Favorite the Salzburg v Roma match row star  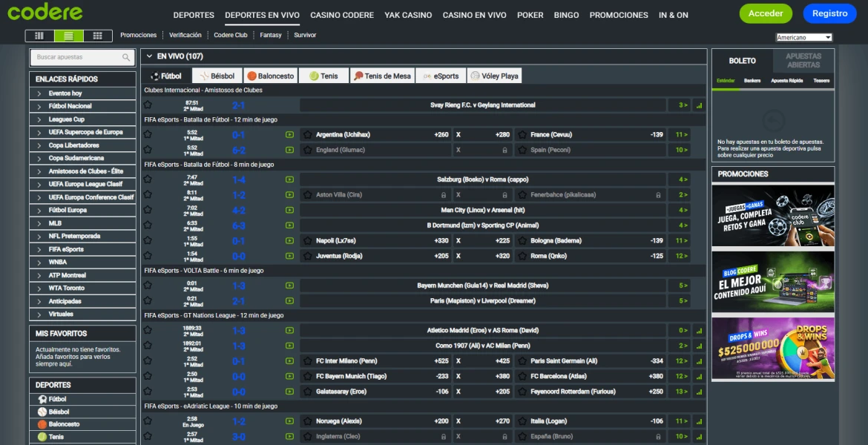[x=147, y=179]
